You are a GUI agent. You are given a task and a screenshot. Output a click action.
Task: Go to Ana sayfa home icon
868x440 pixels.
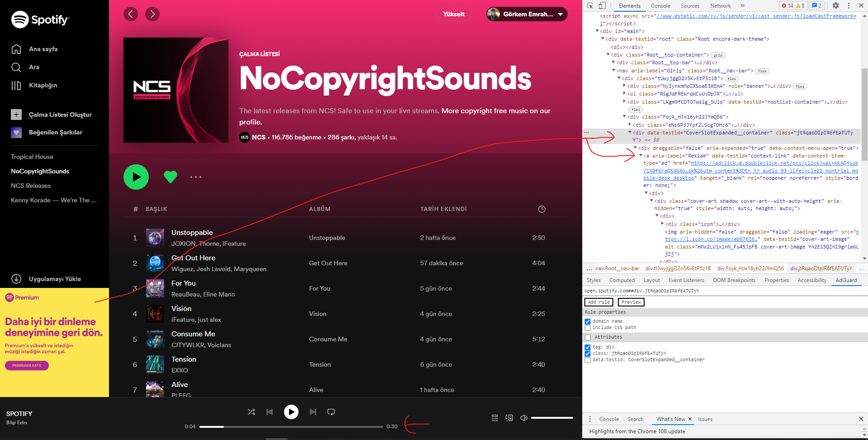(16, 49)
